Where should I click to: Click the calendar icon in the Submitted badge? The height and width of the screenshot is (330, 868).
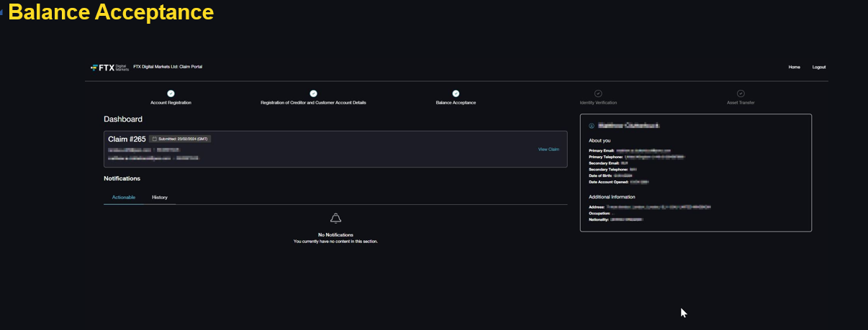[x=153, y=139]
